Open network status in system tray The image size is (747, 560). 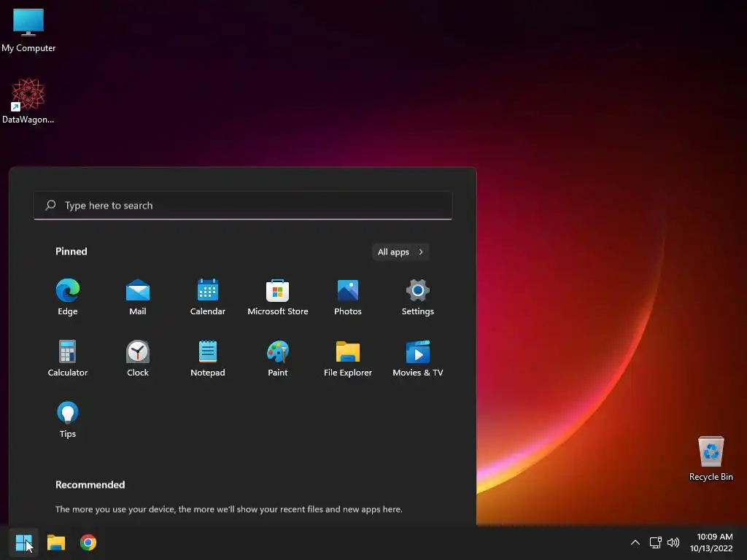[656, 542]
